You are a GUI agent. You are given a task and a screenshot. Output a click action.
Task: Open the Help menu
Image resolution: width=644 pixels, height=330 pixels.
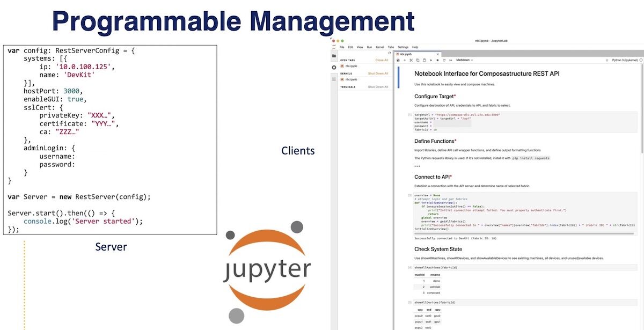[x=415, y=47]
